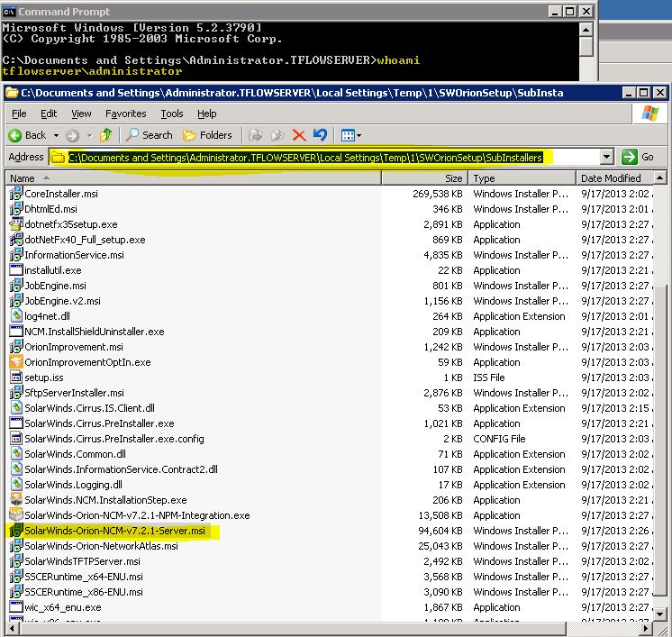Select the log4net.dll icon

(16, 316)
